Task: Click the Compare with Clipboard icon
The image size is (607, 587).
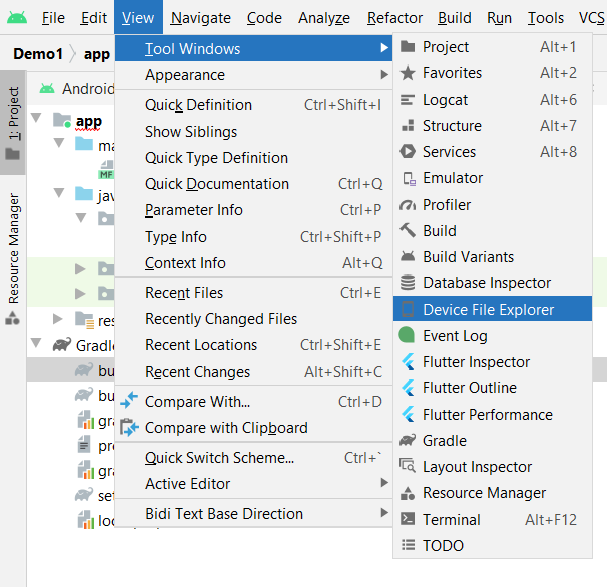Action: click(x=129, y=427)
